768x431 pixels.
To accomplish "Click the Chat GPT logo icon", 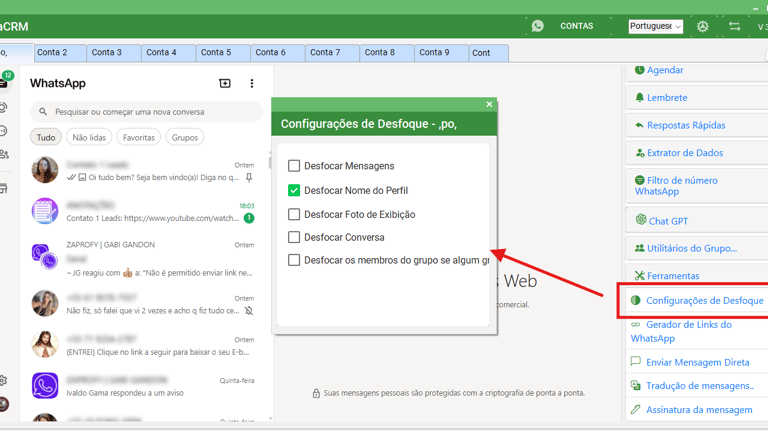I will 641,219.
